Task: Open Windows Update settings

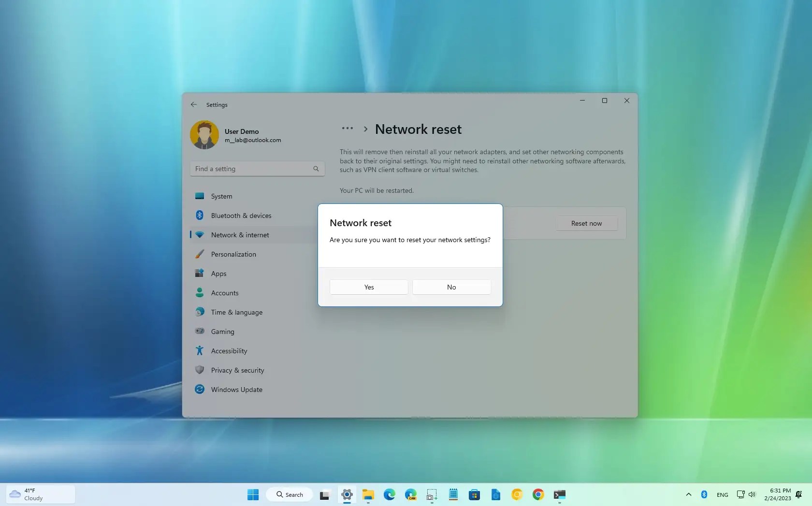Action: pyautogui.click(x=235, y=389)
